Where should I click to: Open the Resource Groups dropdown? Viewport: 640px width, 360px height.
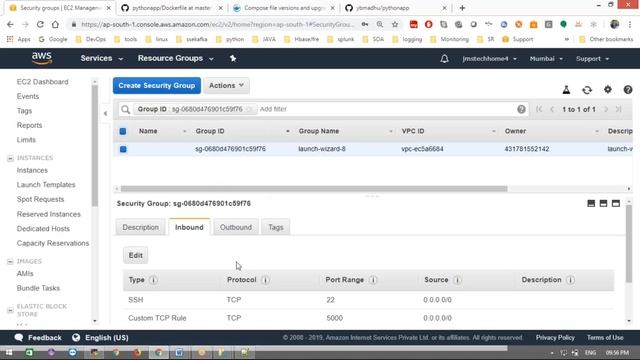click(x=176, y=58)
